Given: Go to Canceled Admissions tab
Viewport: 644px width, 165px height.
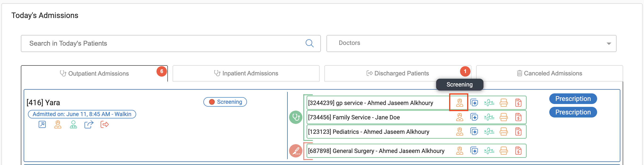Looking at the screenshot, I should (549, 73).
